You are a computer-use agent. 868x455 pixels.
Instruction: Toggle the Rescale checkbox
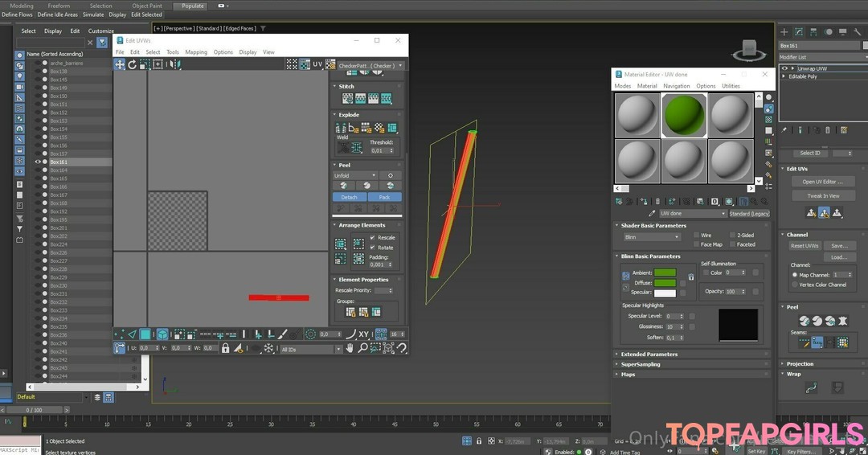click(x=372, y=238)
